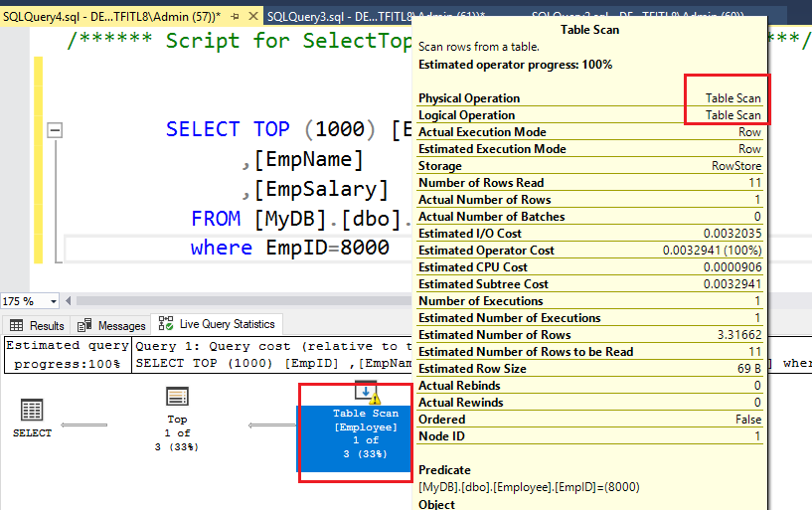Click the 'Actual Number of Batches' row
This screenshot has height=510, width=812.
pos(589,217)
